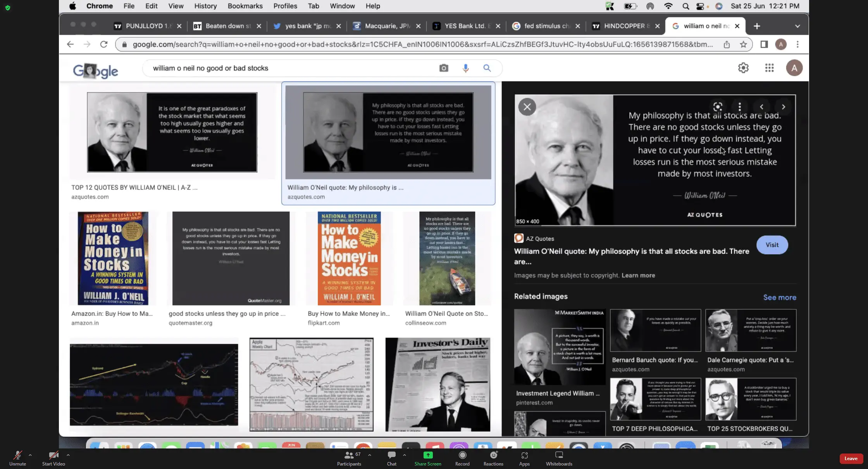Image resolution: width=868 pixels, height=469 pixels.
Task: Expand options arrow next to Participants
Action: 369,455
